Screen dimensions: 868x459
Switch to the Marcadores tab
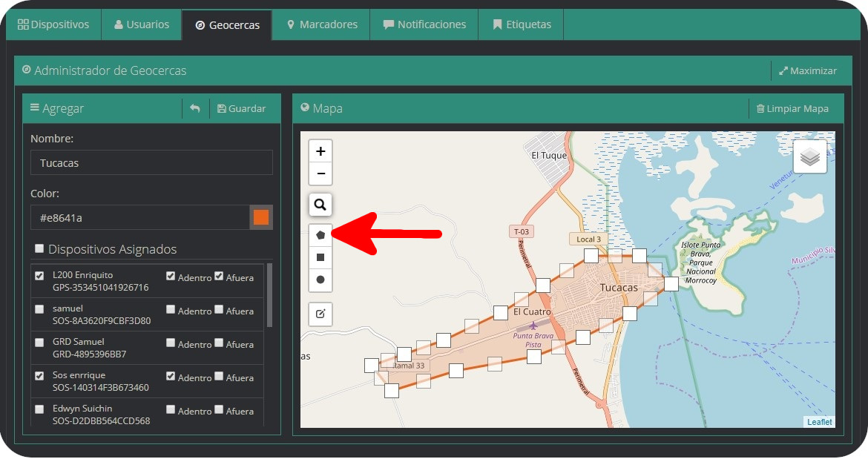tap(321, 24)
